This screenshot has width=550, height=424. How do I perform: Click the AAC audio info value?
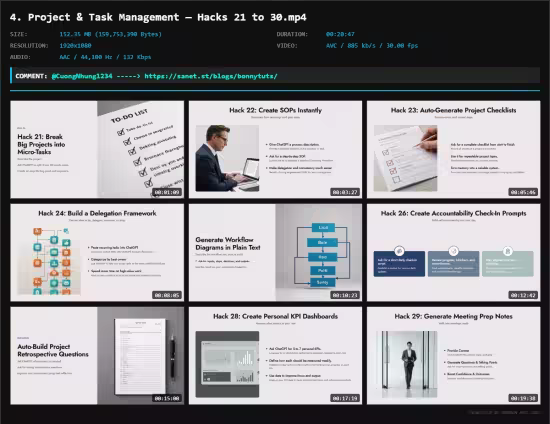pyautogui.click(x=105, y=57)
